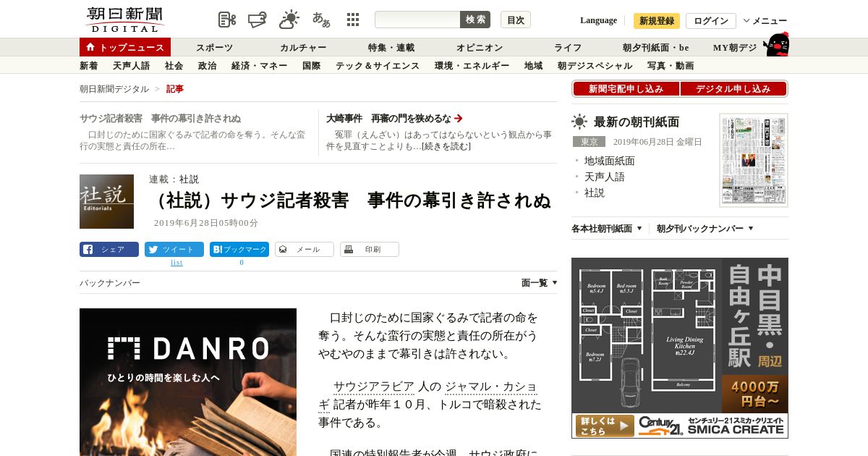This screenshot has height=456, width=868.
Task: Print the article via 印刷 button
Action: pos(370,250)
